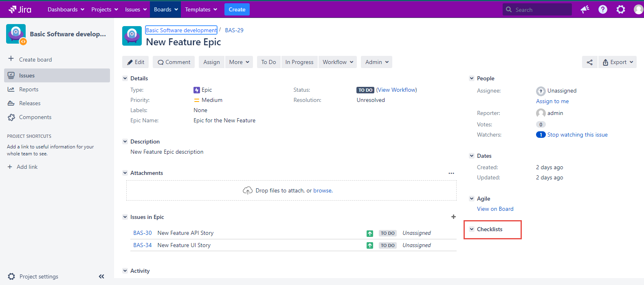Image resolution: width=644 pixels, height=285 pixels.
Task: Open Project settings in sidebar
Action: (39, 276)
